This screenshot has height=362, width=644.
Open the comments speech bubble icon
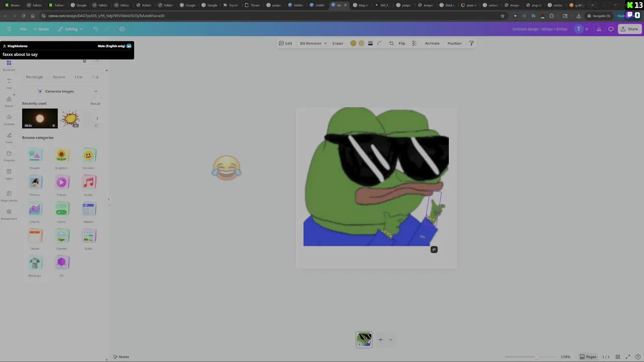(x=611, y=29)
